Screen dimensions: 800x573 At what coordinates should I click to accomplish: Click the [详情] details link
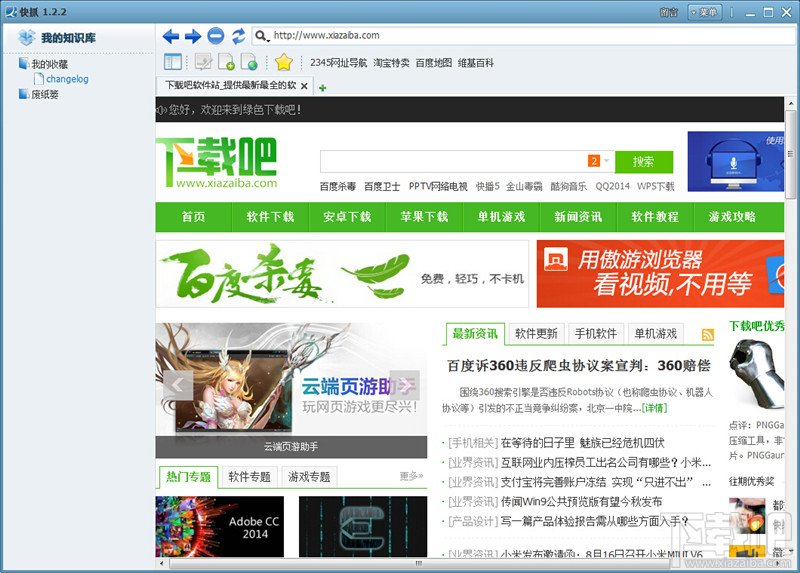tap(655, 408)
